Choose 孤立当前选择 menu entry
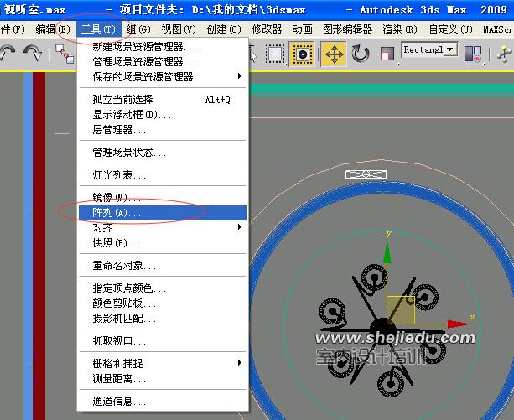Screen dimensions: 514x420 [163, 100]
